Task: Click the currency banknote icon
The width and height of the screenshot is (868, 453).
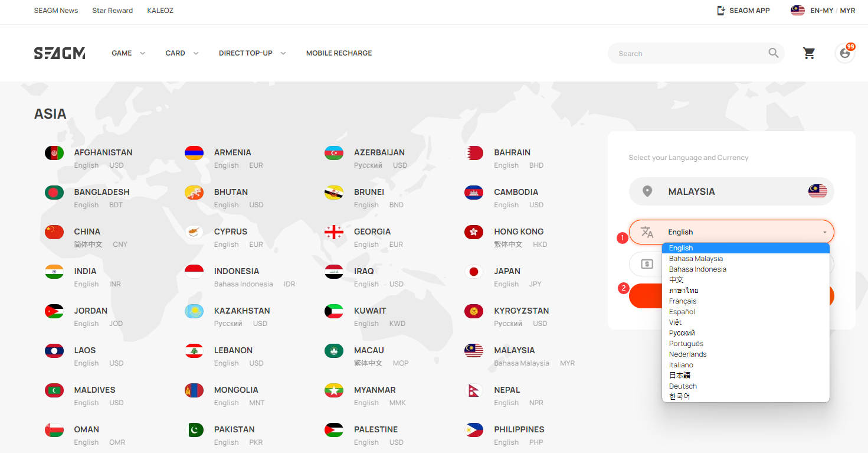Action: tap(647, 264)
